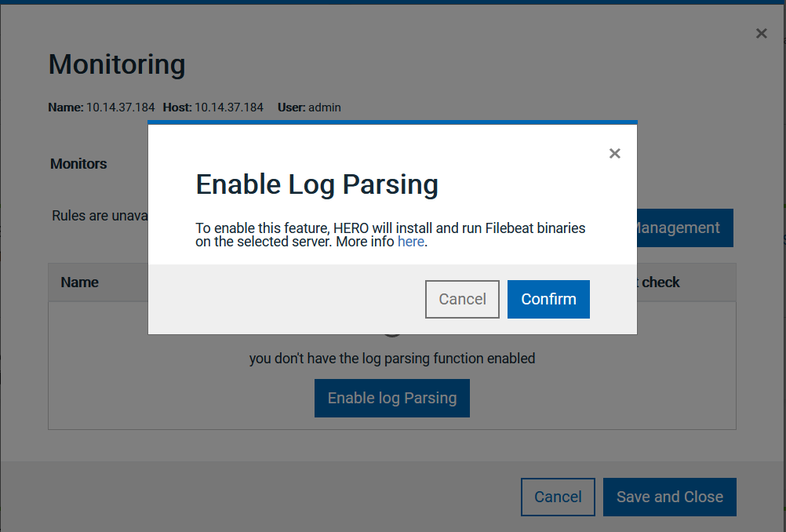Click the Host IP address 10.14.37.184

click(x=229, y=107)
